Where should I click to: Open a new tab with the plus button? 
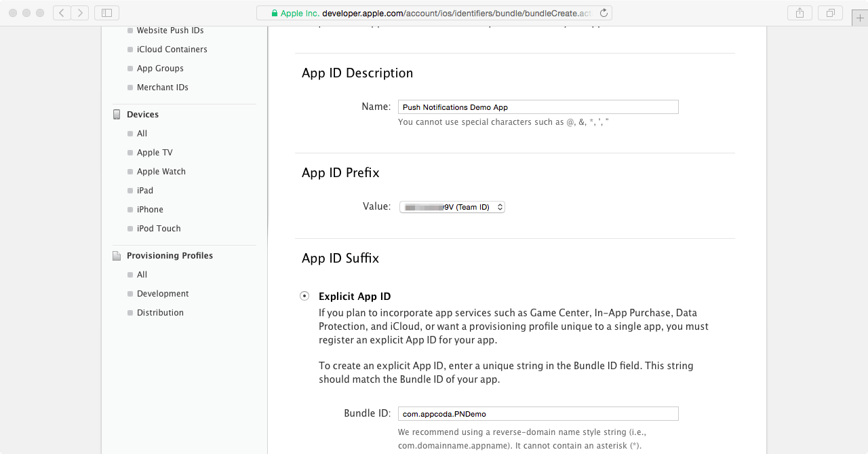[x=860, y=18]
